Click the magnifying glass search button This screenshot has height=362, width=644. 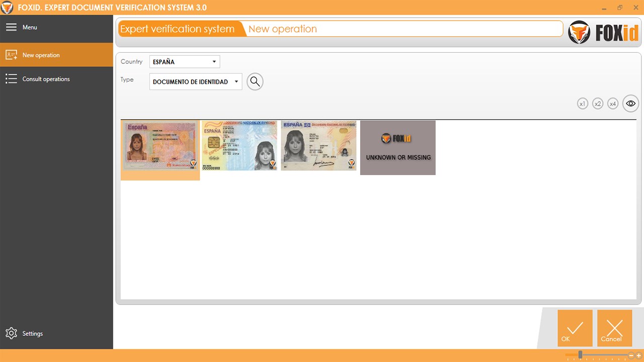click(255, 81)
